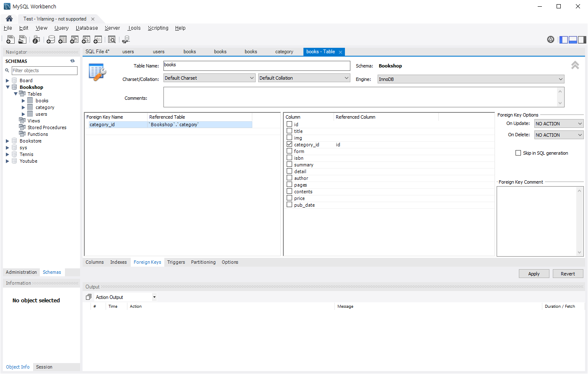Switch to the Indexes tab
This screenshot has width=588, height=374.
point(119,262)
